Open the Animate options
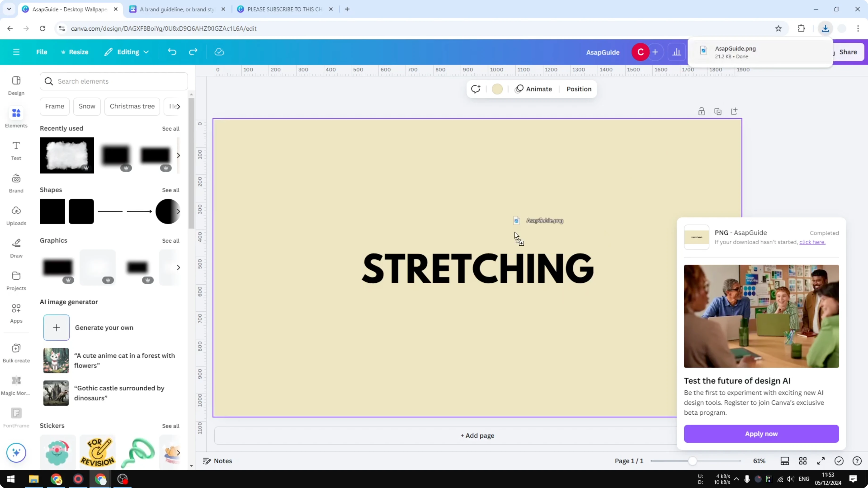868x488 pixels. point(534,89)
